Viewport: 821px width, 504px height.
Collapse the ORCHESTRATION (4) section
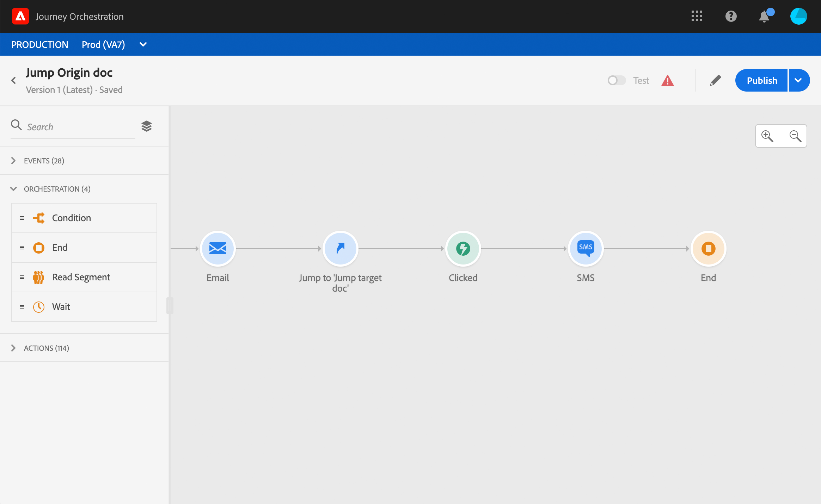(x=13, y=189)
